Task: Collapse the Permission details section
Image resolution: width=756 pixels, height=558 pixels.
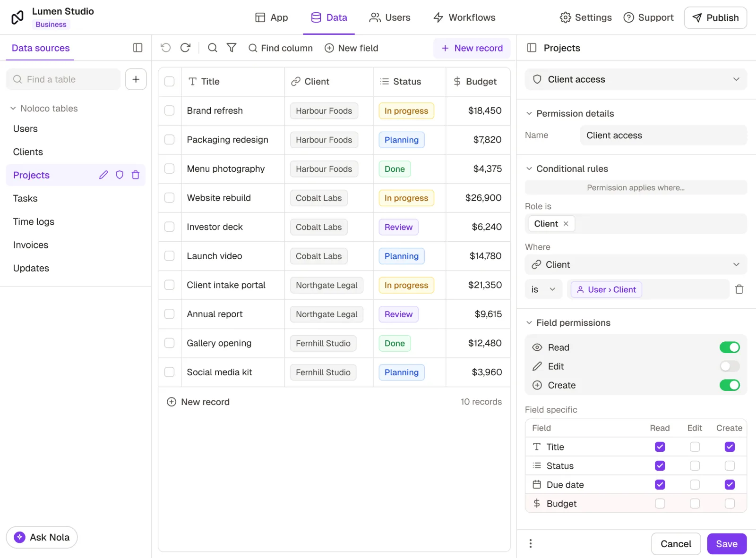Action: (x=529, y=113)
